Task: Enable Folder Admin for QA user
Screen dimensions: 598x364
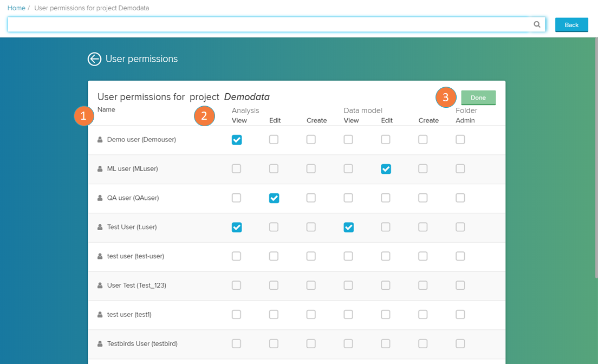Action: point(460,198)
